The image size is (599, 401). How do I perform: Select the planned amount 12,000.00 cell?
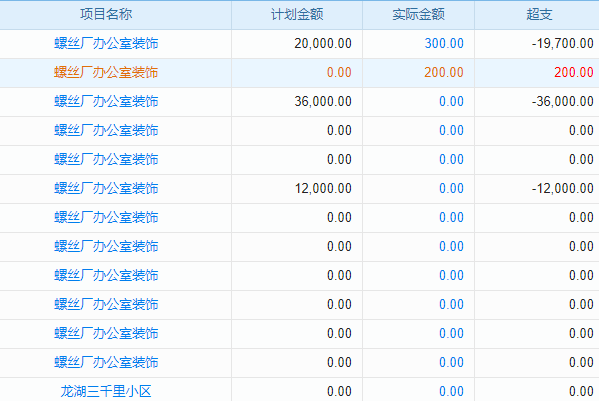323,188
